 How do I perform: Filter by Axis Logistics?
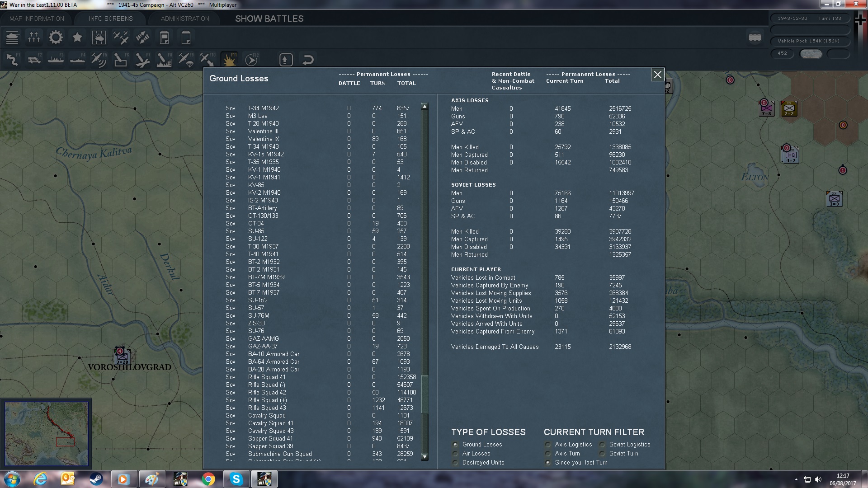click(x=548, y=444)
